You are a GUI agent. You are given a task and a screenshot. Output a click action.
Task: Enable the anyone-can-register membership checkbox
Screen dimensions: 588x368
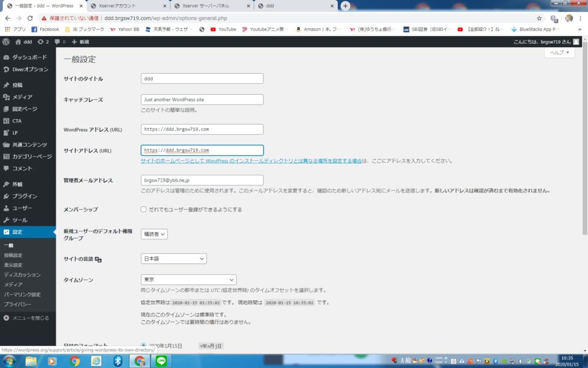tap(144, 209)
